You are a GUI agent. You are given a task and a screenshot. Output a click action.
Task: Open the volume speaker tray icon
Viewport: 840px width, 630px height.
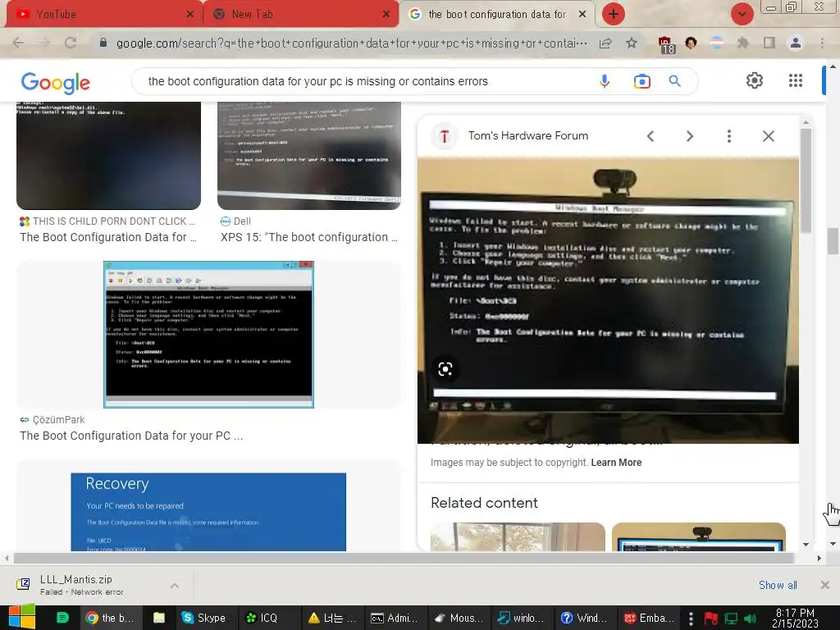pyautogui.click(x=751, y=619)
